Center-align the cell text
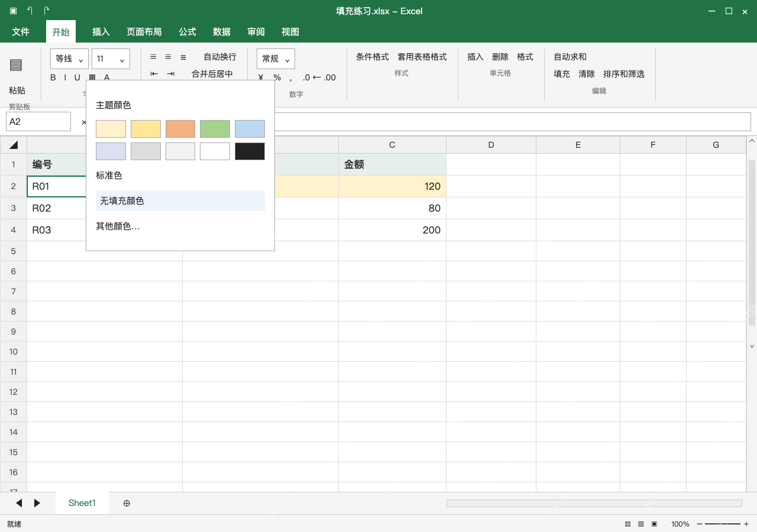Image resolution: width=757 pixels, height=532 pixels. tap(168, 57)
